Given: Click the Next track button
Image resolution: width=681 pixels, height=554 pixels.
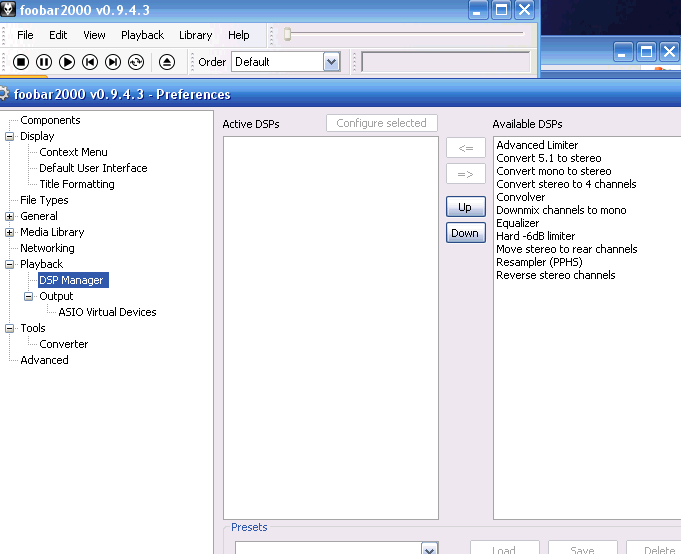Looking at the screenshot, I should (x=113, y=62).
